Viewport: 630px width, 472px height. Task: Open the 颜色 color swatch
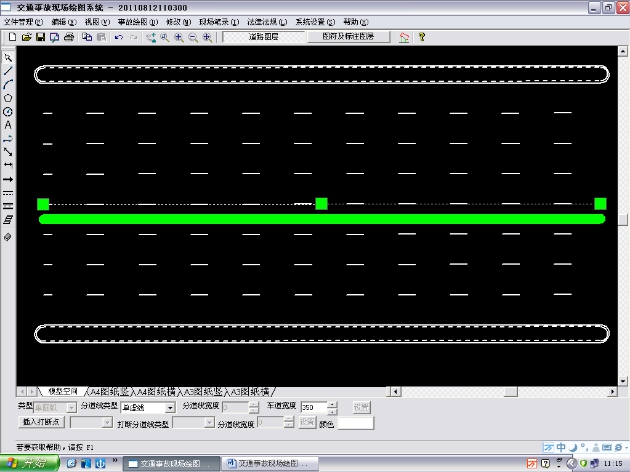(356, 423)
